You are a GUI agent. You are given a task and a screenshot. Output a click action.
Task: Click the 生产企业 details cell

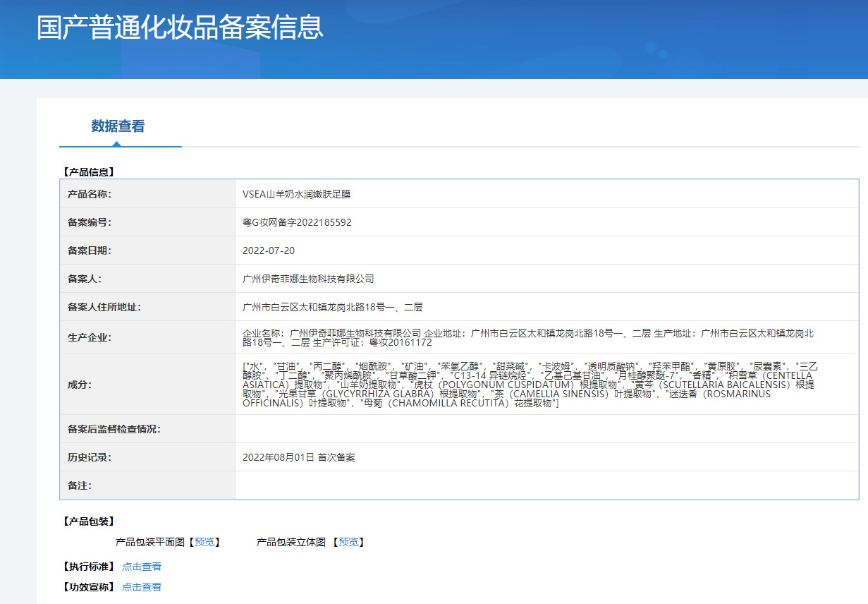527,337
